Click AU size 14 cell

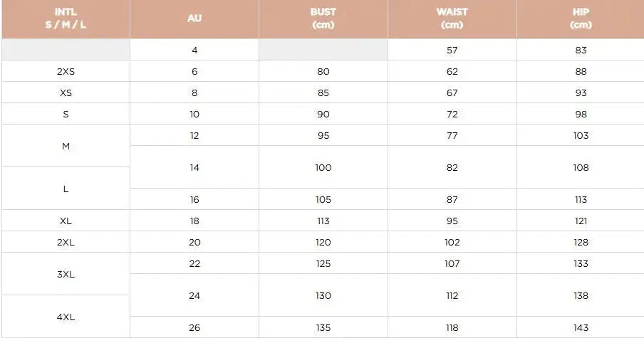(194, 167)
